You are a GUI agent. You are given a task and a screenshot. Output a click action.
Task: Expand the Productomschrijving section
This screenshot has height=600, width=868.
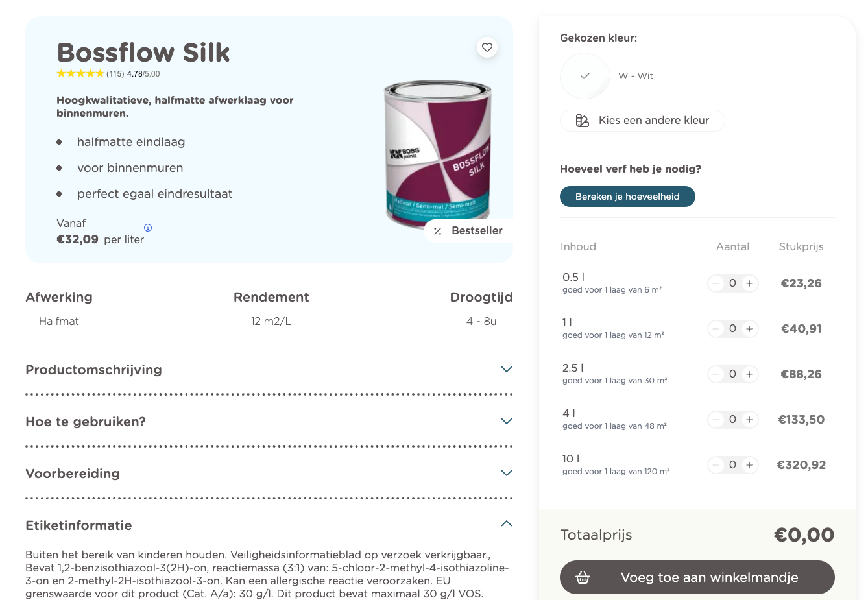point(506,369)
